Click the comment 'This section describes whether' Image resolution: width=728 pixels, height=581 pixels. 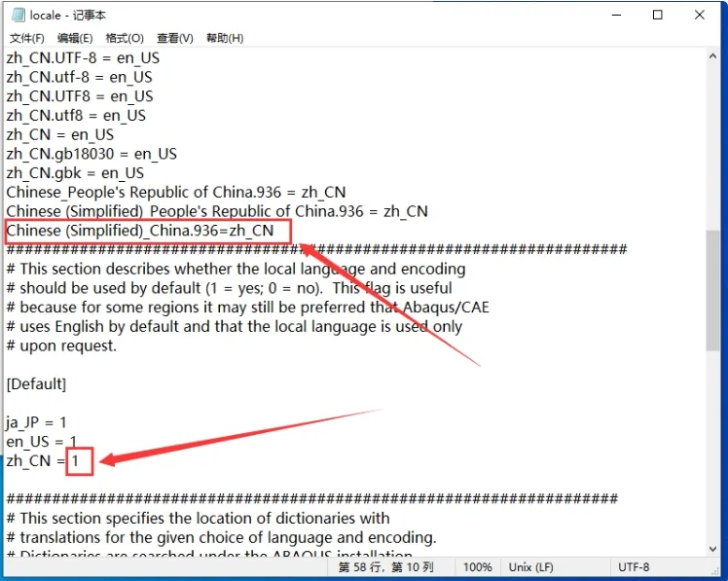236,269
